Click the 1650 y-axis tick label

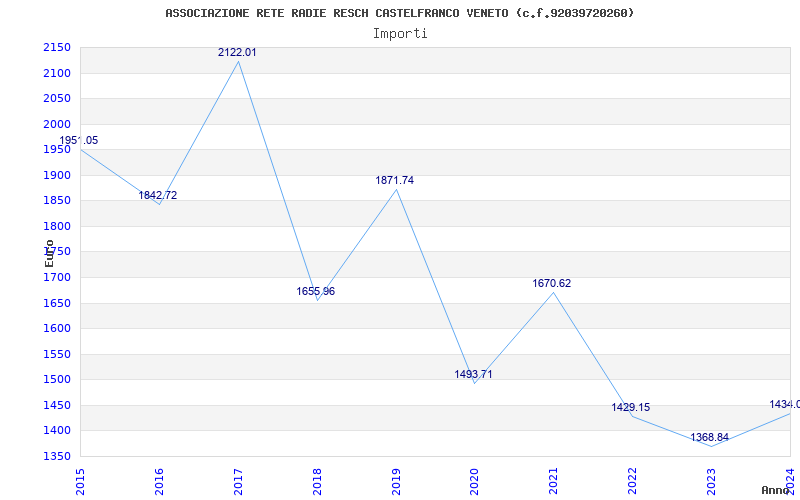coord(57,303)
